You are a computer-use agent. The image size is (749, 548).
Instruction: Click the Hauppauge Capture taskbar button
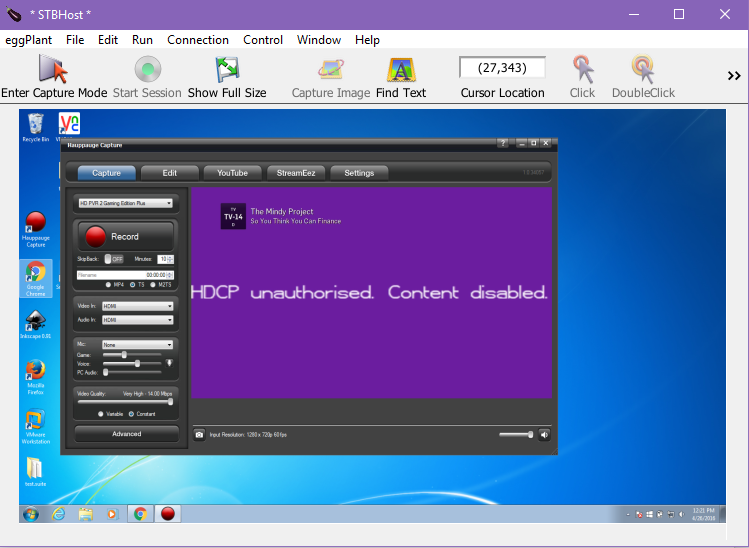tap(168, 514)
